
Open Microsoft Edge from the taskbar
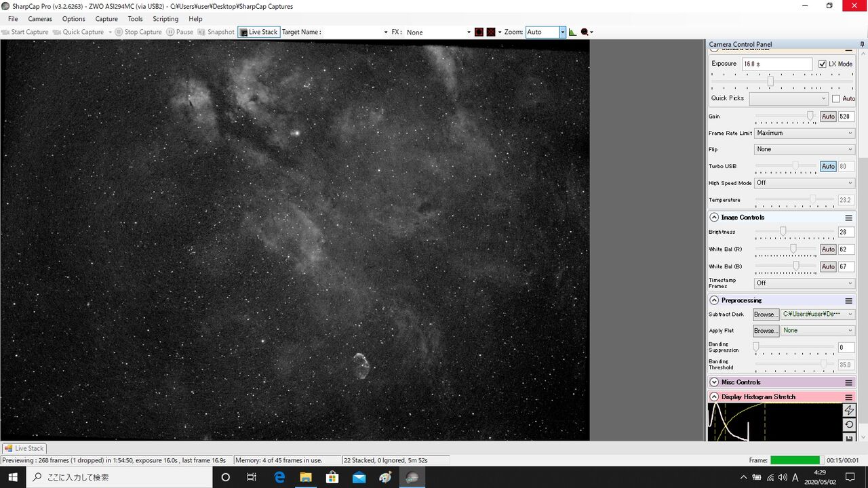[279, 477]
